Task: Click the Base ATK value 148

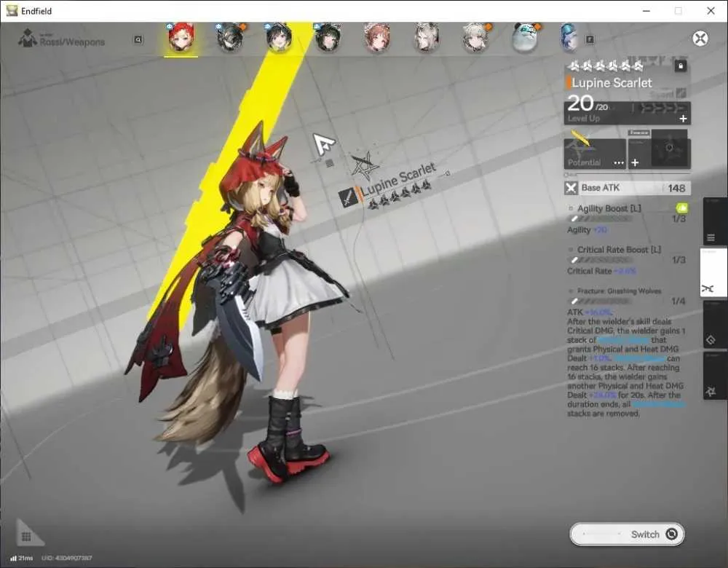Action: [676, 188]
